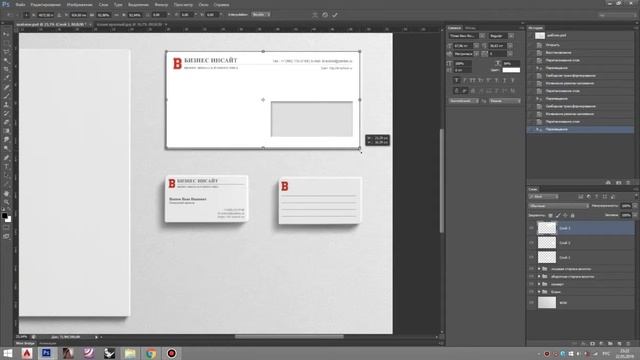Delete the current history state
The height and width of the screenshot is (360, 640).
(628, 182)
